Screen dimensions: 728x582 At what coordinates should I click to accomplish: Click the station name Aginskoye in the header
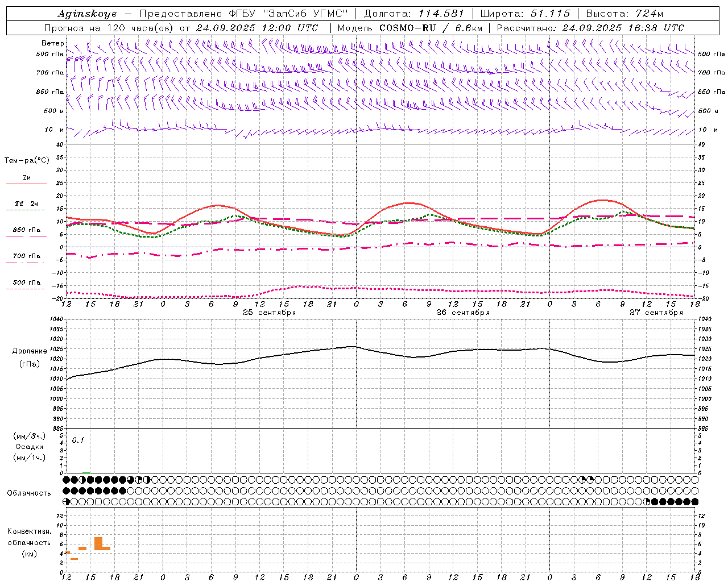tap(87, 14)
